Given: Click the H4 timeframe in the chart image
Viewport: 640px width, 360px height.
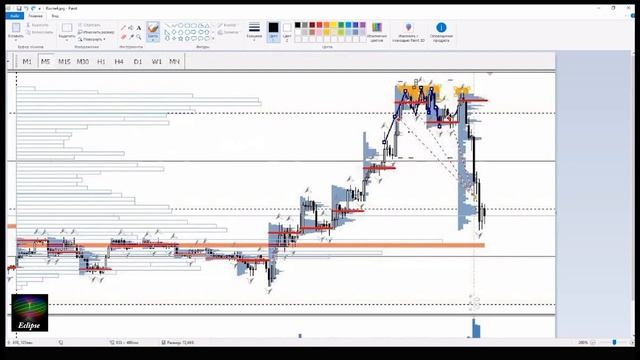Looking at the screenshot, I should [x=119, y=62].
